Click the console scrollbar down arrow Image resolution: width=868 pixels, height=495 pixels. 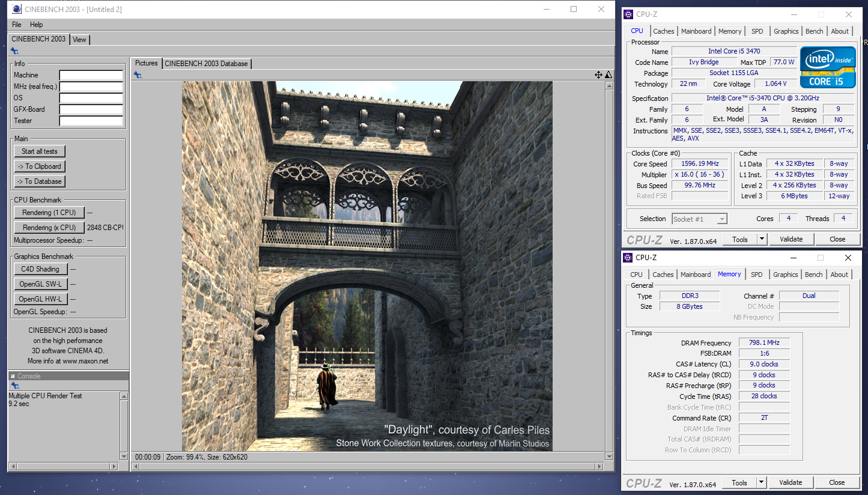click(x=124, y=457)
